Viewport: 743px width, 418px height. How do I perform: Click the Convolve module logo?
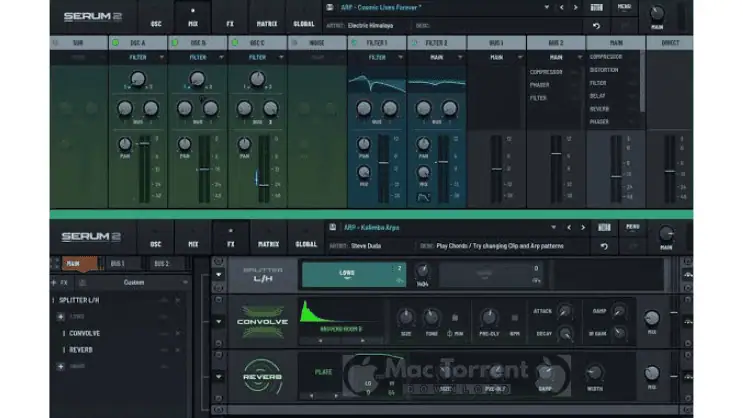click(263, 322)
